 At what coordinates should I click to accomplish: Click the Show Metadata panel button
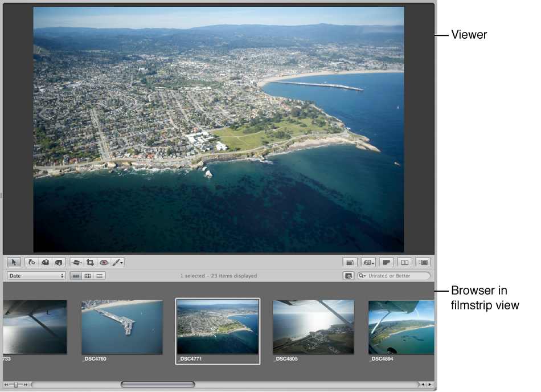422,262
